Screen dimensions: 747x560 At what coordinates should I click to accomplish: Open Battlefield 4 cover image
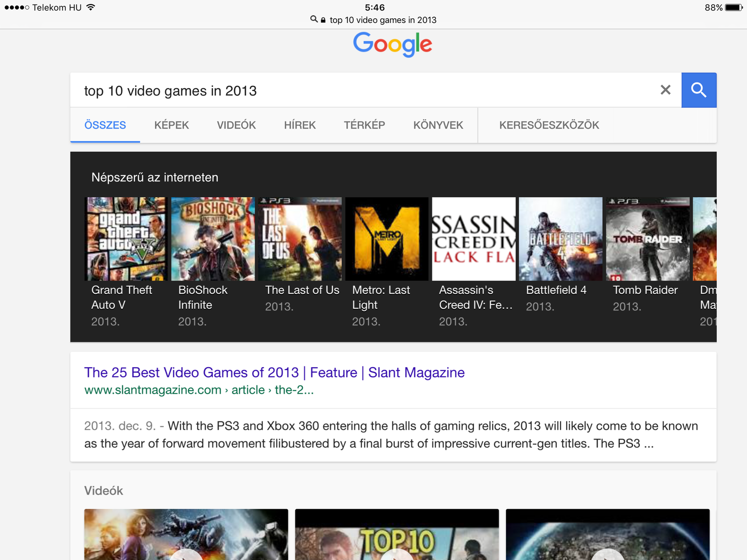coord(561,239)
